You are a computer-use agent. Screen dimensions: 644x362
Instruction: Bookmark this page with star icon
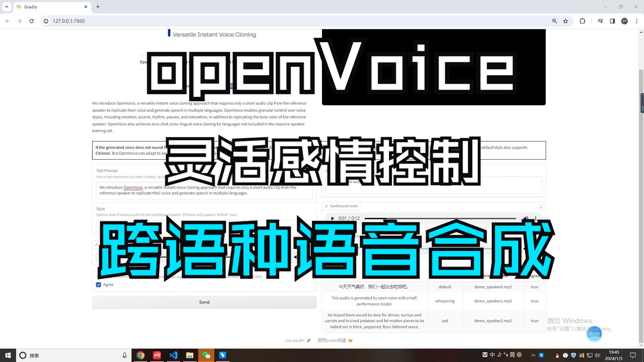pyautogui.click(x=566, y=21)
